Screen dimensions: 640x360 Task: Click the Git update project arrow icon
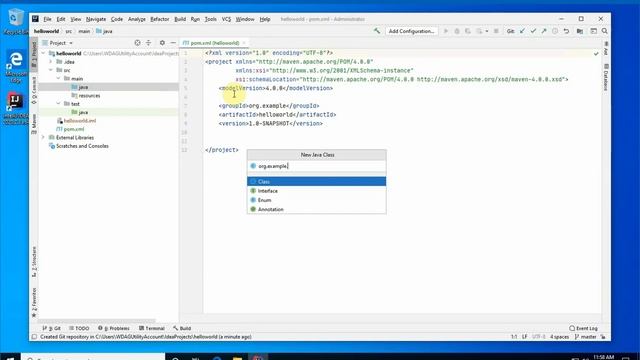coord(522,31)
